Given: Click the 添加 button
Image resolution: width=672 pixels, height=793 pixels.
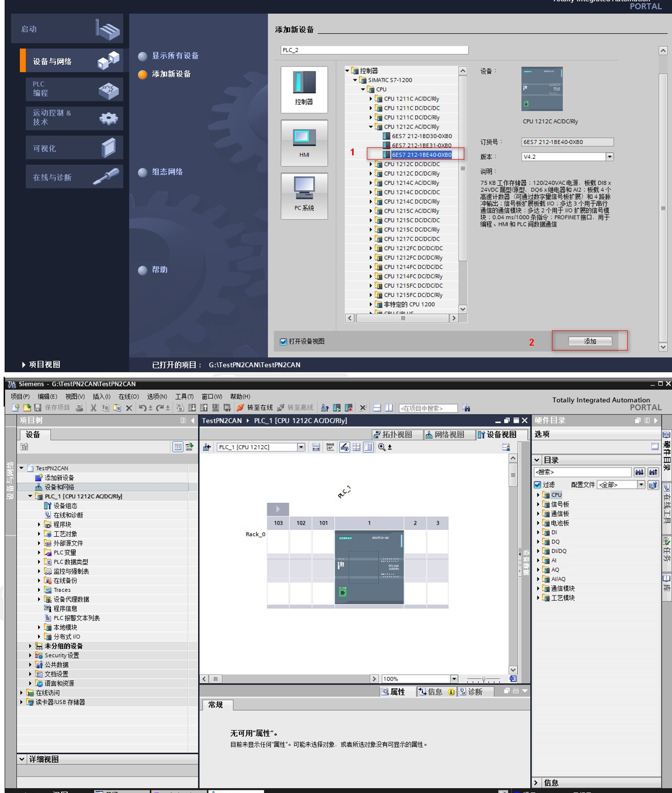Looking at the screenshot, I should [x=590, y=341].
